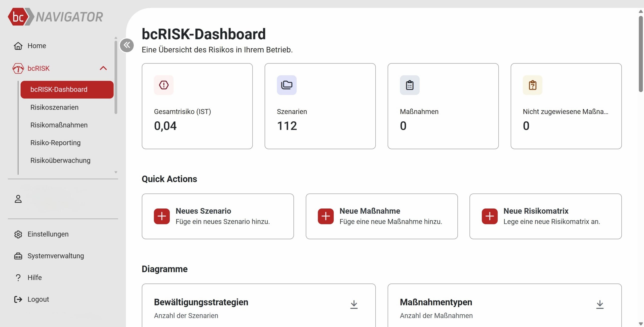This screenshot has width=644, height=327.
Task: Click the user profile icon in sidebar
Action: tap(18, 199)
